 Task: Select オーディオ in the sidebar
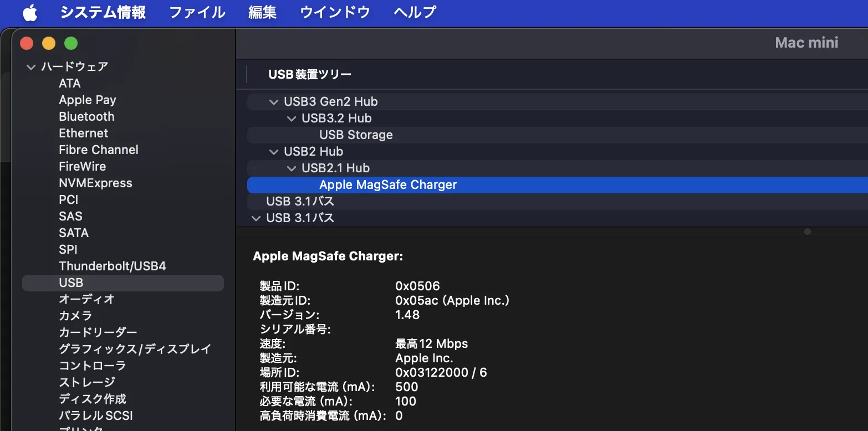[86, 299]
